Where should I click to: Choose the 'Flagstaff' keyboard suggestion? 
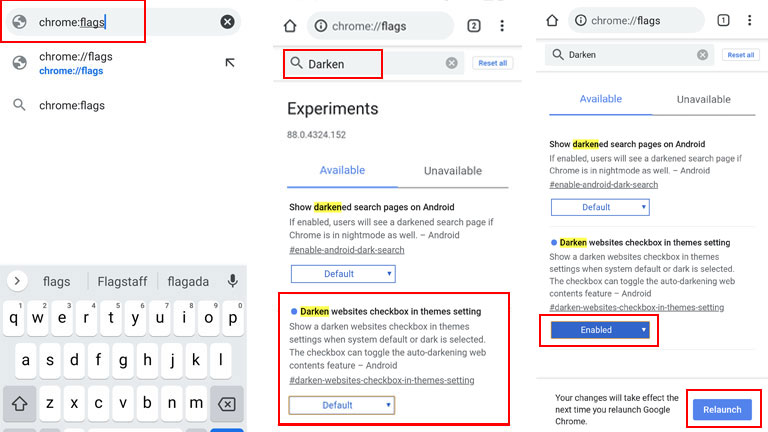click(x=122, y=282)
